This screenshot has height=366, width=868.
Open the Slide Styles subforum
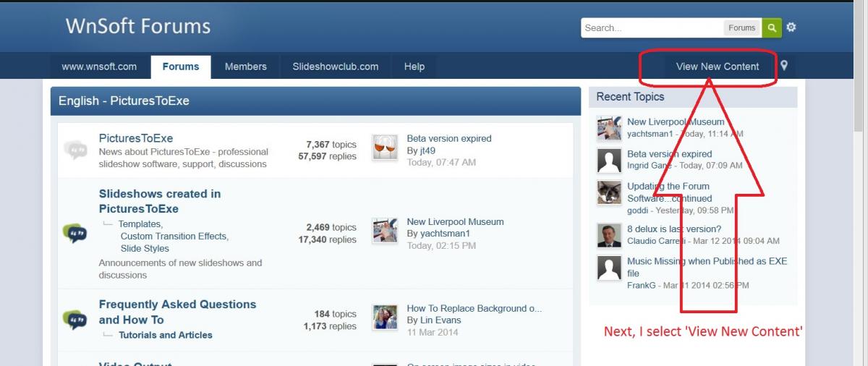(145, 249)
